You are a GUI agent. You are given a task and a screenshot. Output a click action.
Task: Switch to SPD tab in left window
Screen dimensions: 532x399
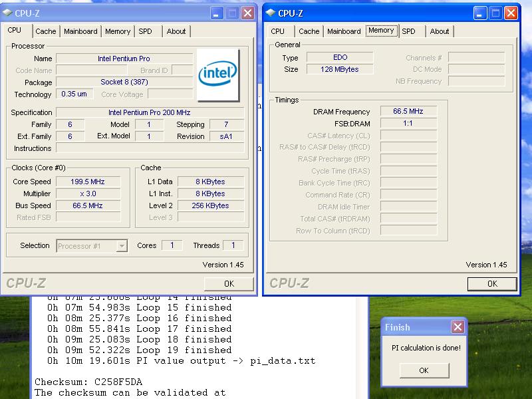(145, 31)
